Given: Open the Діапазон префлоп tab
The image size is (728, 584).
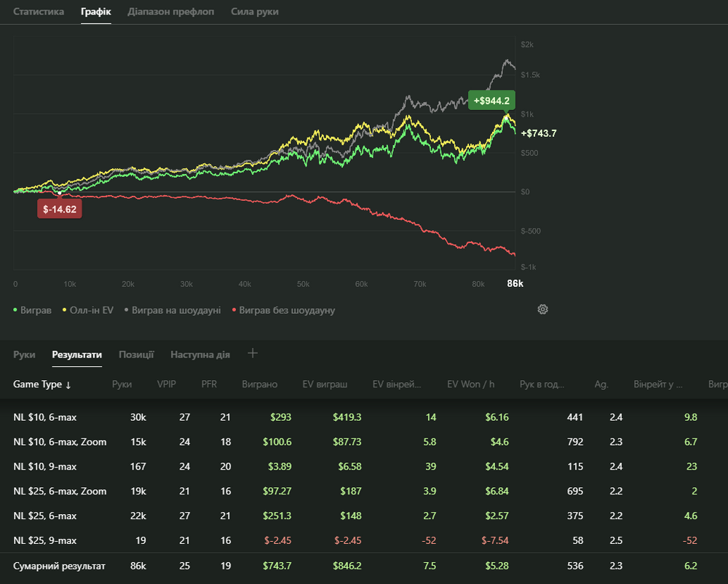Looking at the screenshot, I should click(170, 12).
